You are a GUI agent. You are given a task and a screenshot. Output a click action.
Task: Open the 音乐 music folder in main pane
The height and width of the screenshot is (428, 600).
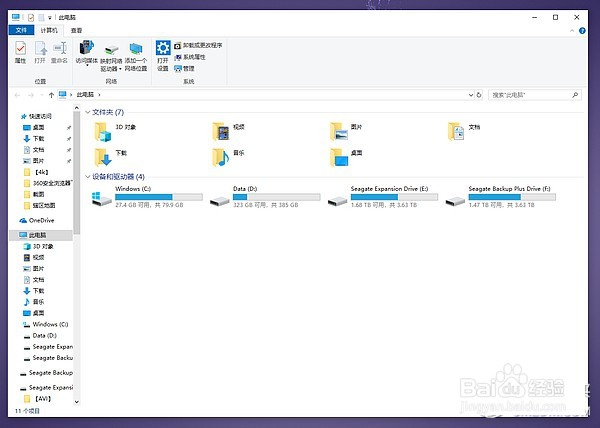click(x=229, y=157)
